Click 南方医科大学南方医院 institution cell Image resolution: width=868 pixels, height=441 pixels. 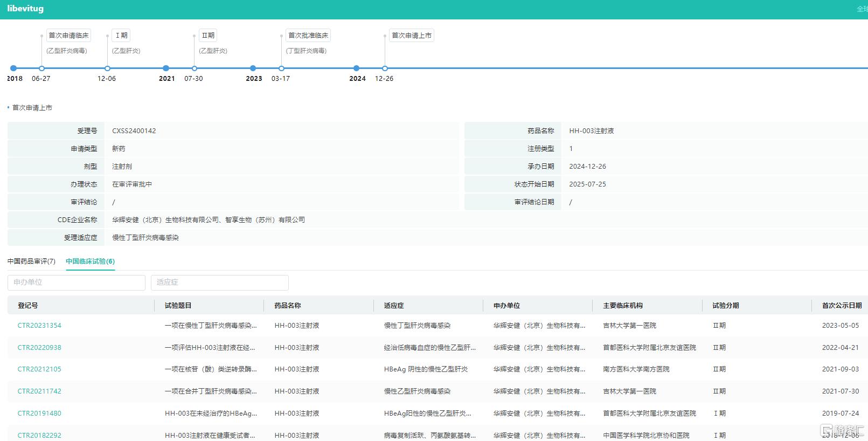(x=636, y=369)
